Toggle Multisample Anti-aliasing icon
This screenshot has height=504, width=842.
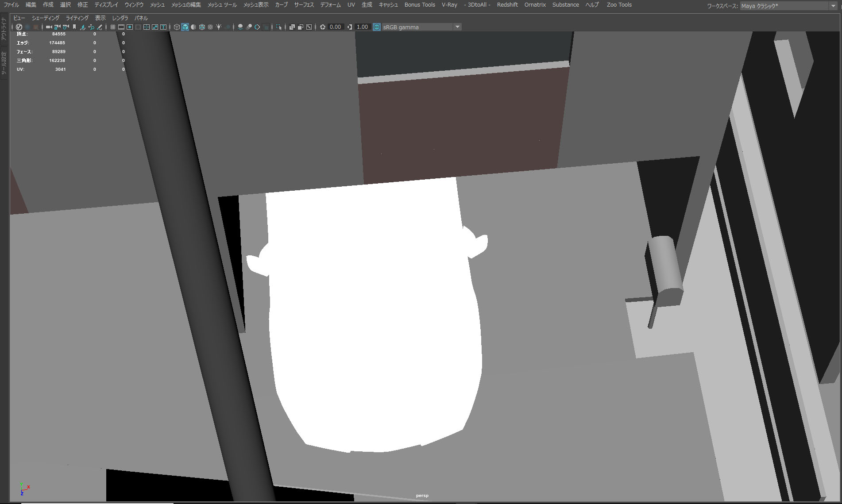(x=257, y=27)
